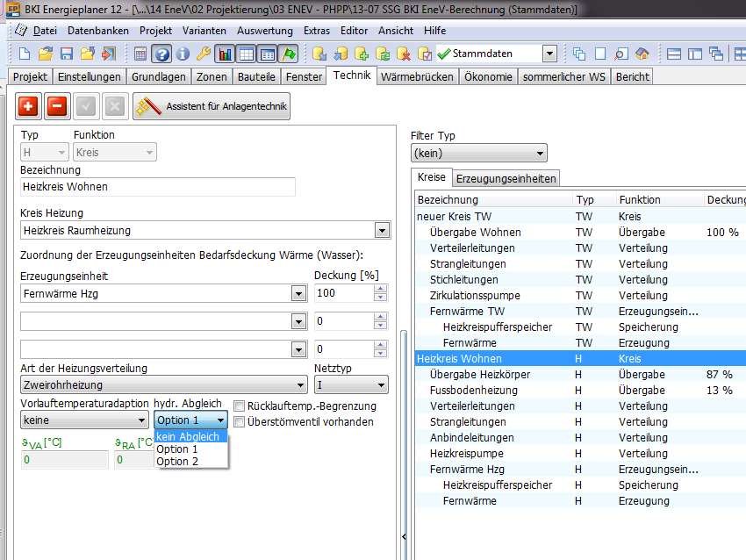This screenshot has height=560, width=746.
Task: Click the horizontal split layout icon
Action: (x=674, y=54)
